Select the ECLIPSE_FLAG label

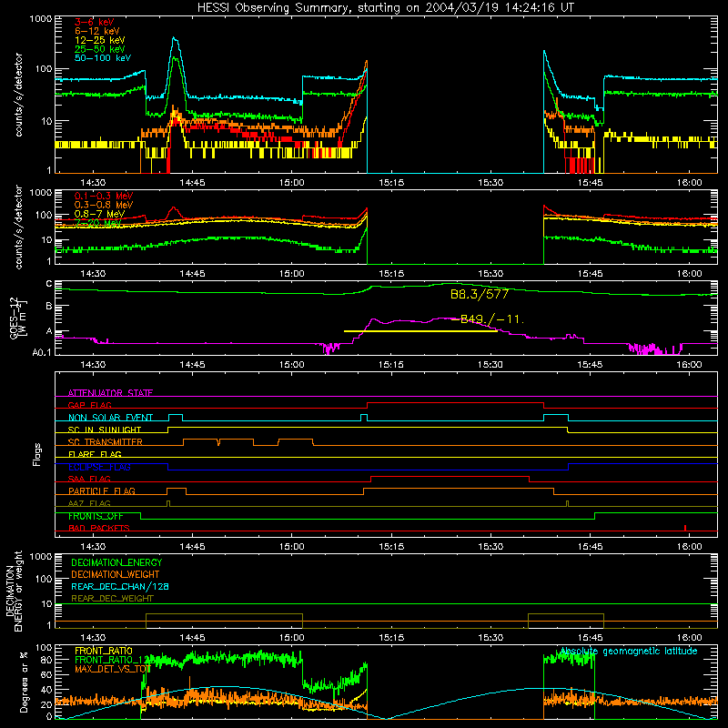99,467
